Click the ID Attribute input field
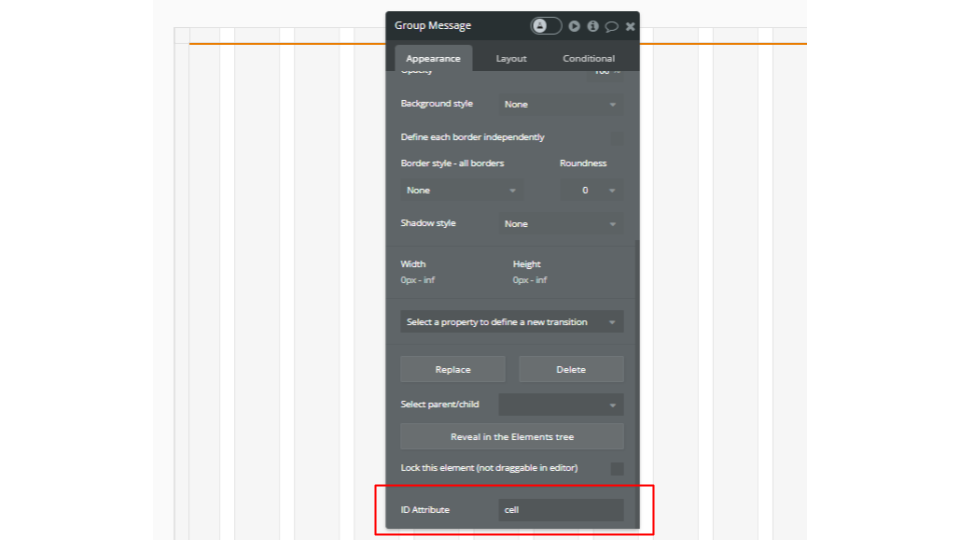 pos(561,509)
